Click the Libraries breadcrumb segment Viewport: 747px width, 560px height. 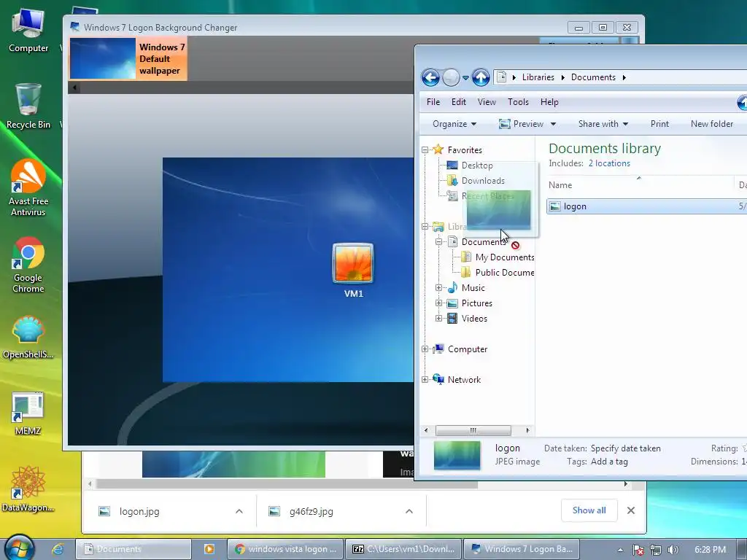[x=538, y=77]
